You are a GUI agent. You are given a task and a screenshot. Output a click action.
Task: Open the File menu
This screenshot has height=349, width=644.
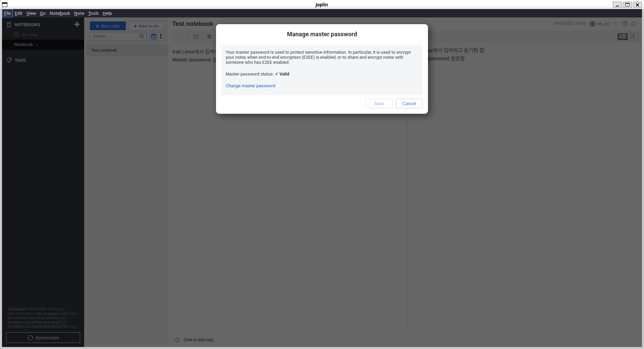(x=7, y=13)
